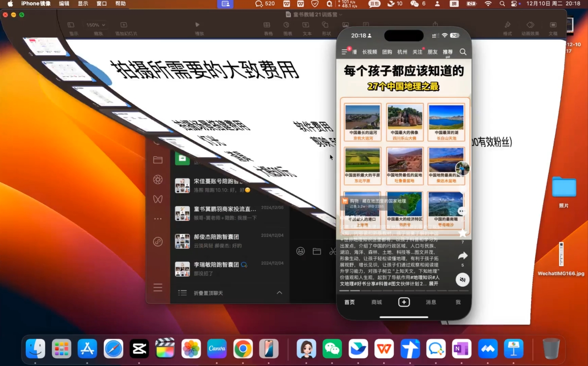This screenshot has width=588, height=366.
Task: Open the WeChat mini-program link icon
Action: click(x=158, y=242)
